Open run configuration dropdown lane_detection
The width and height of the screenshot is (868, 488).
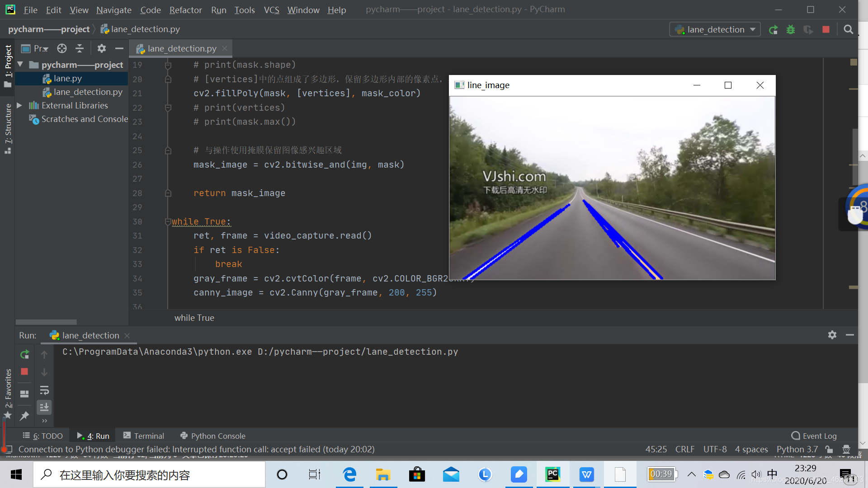pos(715,30)
